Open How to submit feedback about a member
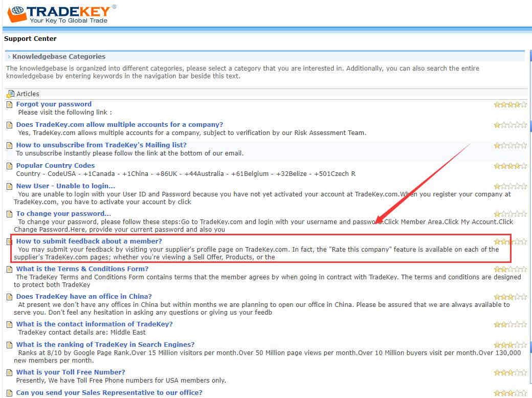 tap(89, 241)
